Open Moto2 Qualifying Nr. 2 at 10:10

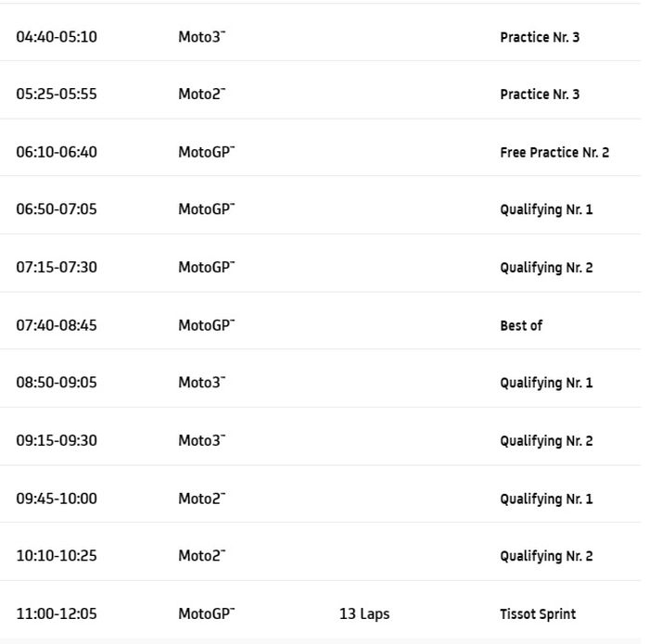tap(546, 556)
